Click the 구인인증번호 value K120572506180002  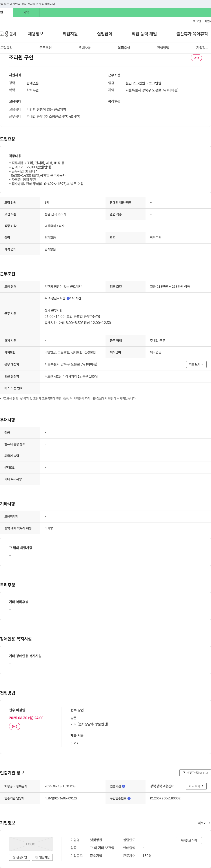point(165,798)
